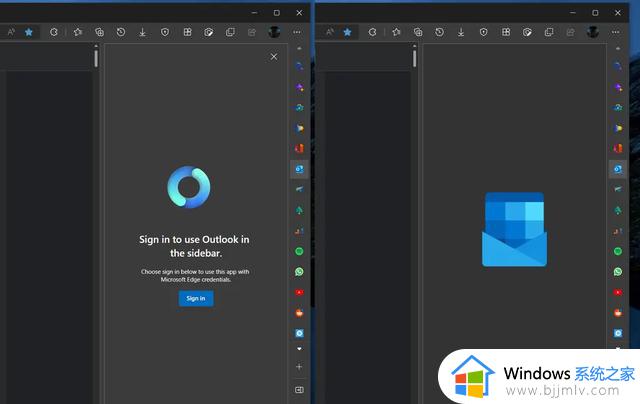Viewport: 640px width, 404px height.
Task: Click Sign in button in Outlook sidebar
Action: pyautogui.click(x=196, y=298)
